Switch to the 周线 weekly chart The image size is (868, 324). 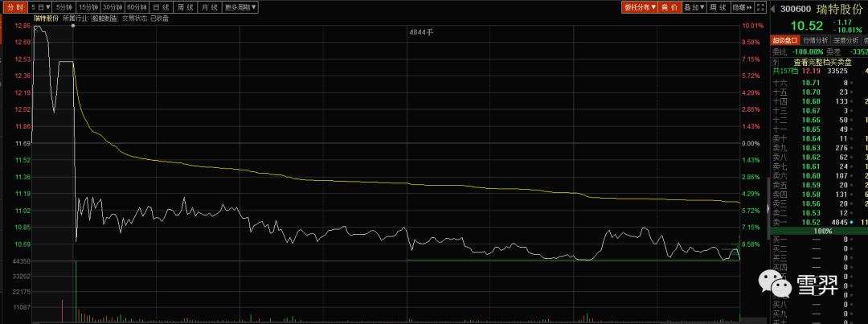pyautogui.click(x=186, y=7)
